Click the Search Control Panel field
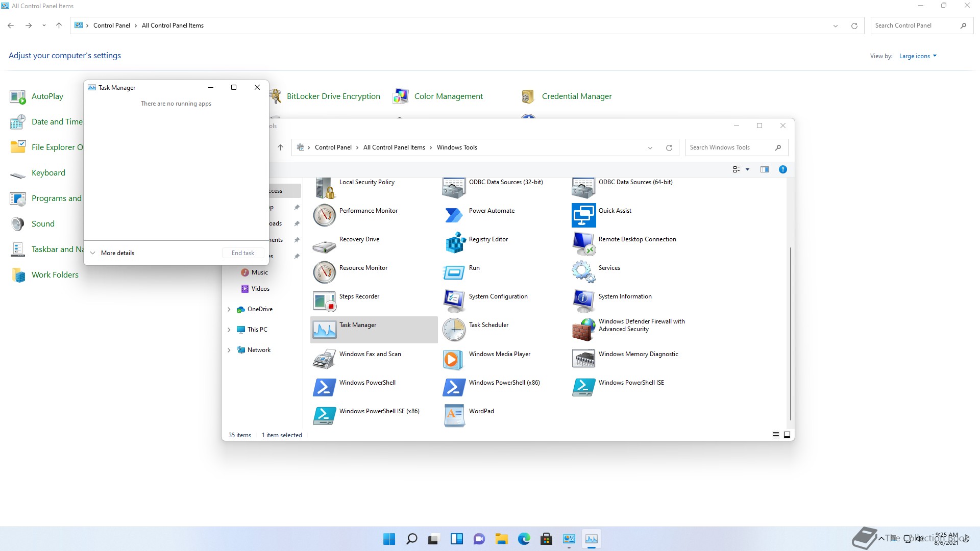 coord(921,26)
